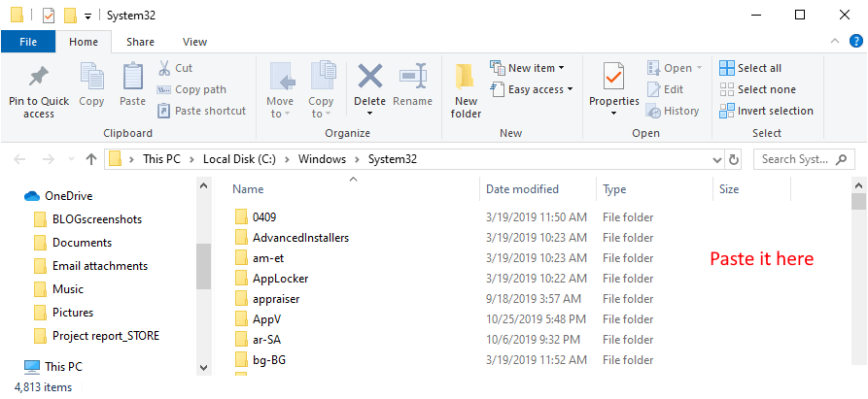Select the Home ribbon tab

tap(84, 42)
